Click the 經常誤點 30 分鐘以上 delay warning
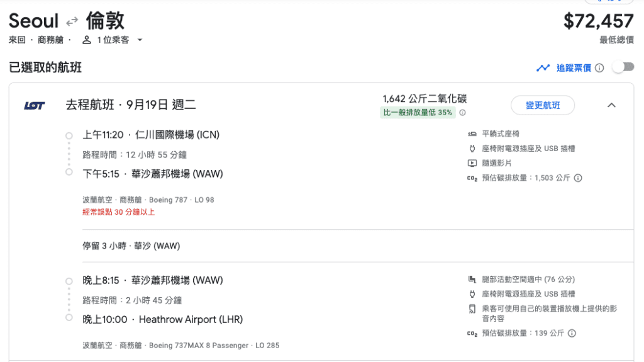Viewport: 644px width, 362px height. point(119,212)
